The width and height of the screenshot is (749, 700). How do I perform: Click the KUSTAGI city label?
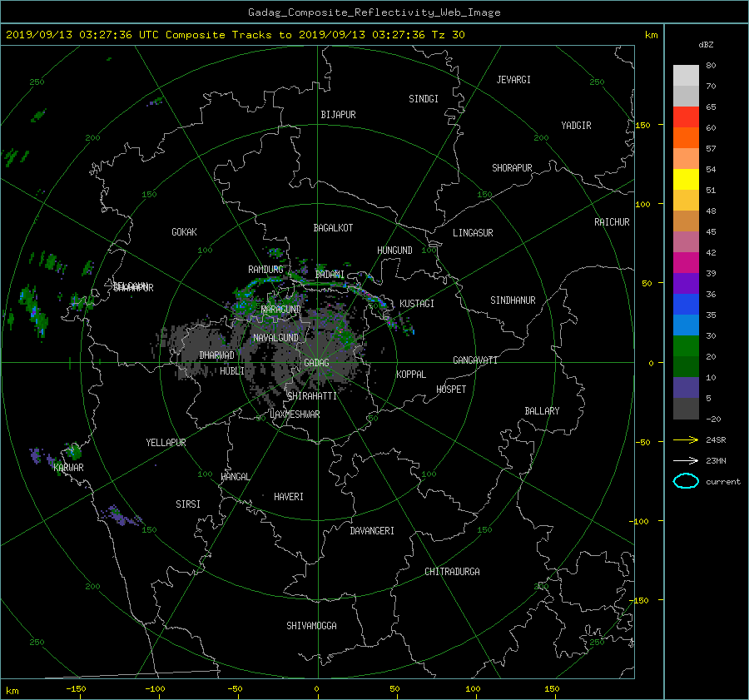[x=417, y=304]
